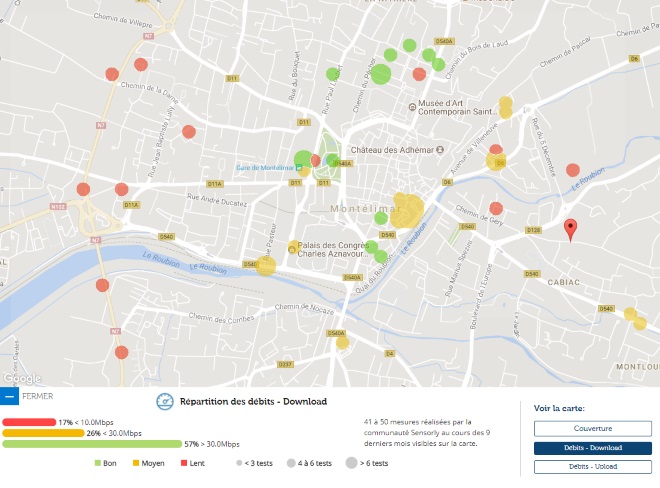Viewport: 660px width, 488px height.
Task: Click the Boulevard de l'Europe street label
Action: point(481,296)
